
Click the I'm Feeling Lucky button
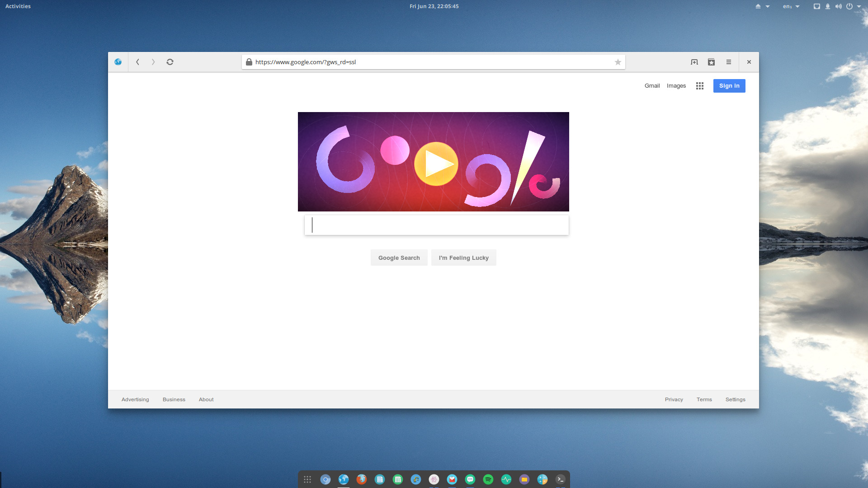pyautogui.click(x=464, y=258)
